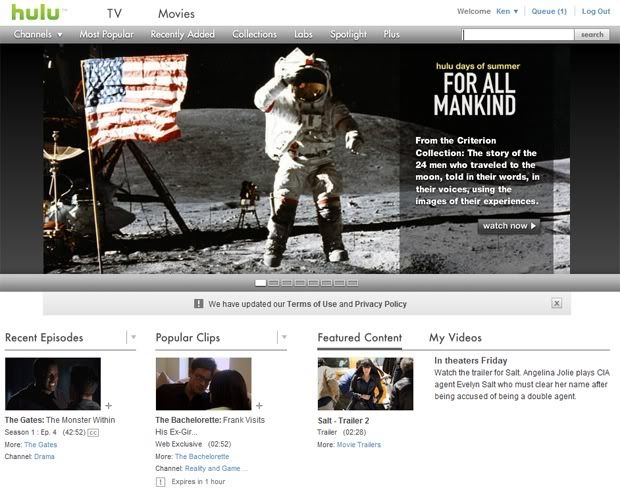Open the Recent Episodes dropdown arrow

(x=133, y=337)
